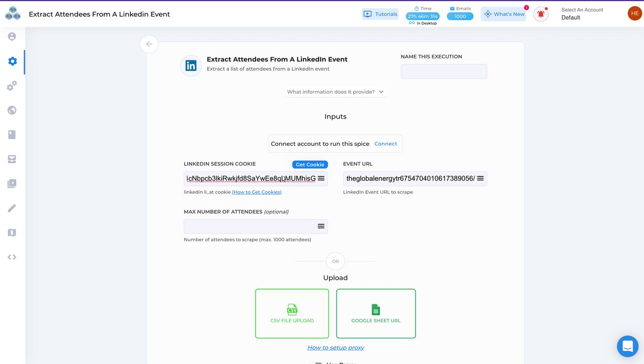The width and height of the screenshot is (644, 364).
Task: Click the Get Cookie button
Action: coord(310,164)
